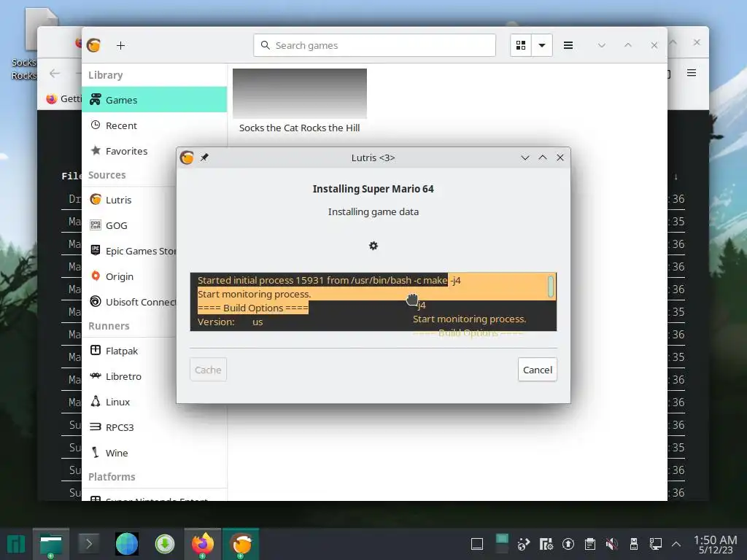
Task: Select the Origin source
Action: 130,276
